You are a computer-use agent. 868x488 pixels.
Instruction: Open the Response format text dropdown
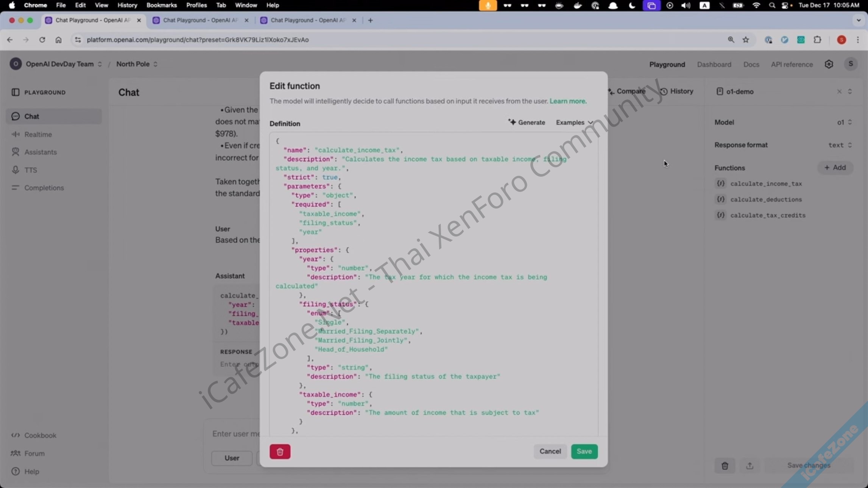[x=840, y=145]
